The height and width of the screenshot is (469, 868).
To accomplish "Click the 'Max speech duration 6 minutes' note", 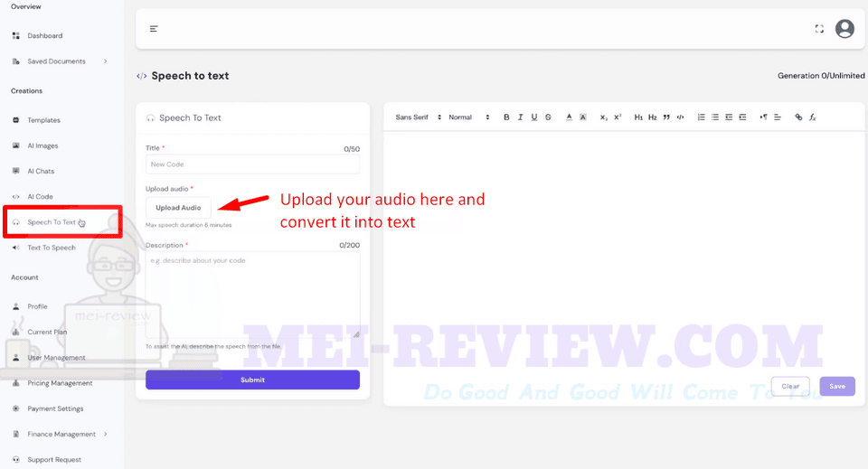I will point(189,225).
